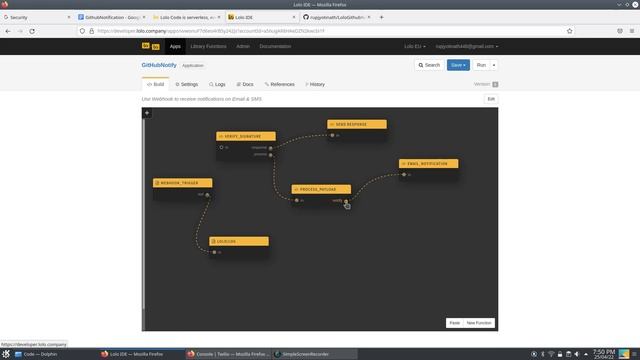This screenshot has width=640, height=360.
Task: Open the KDE application launcher
Action: coord(6,354)
